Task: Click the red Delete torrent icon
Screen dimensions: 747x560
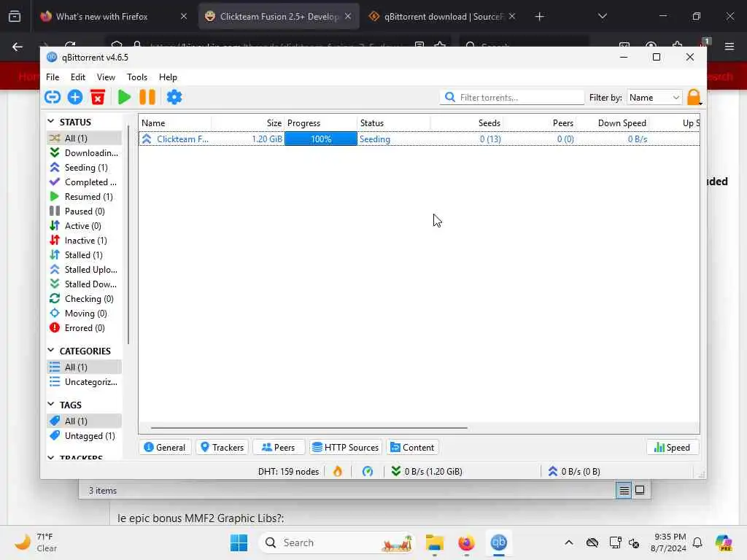Action: 98,97
